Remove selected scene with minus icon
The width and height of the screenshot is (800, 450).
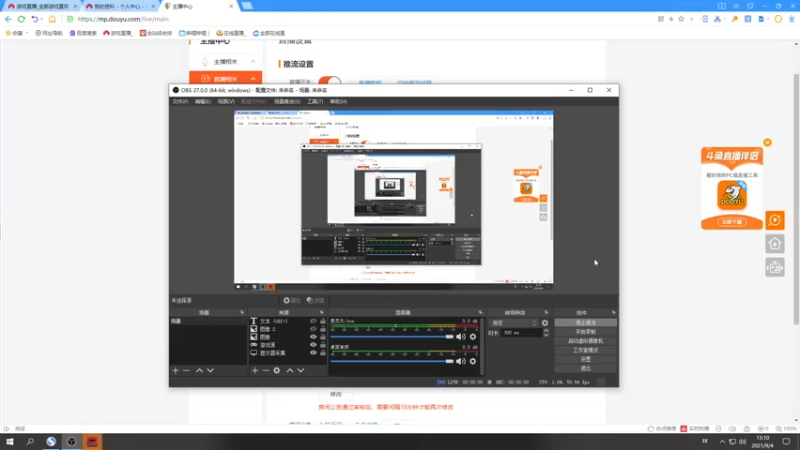tap(186, 370)
